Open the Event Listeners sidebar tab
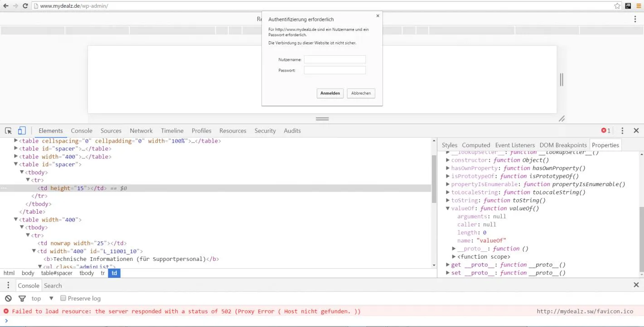 coord(515,145)
